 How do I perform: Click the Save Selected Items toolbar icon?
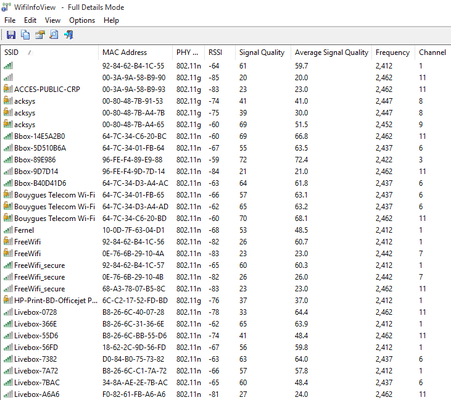tap(11, 35)
